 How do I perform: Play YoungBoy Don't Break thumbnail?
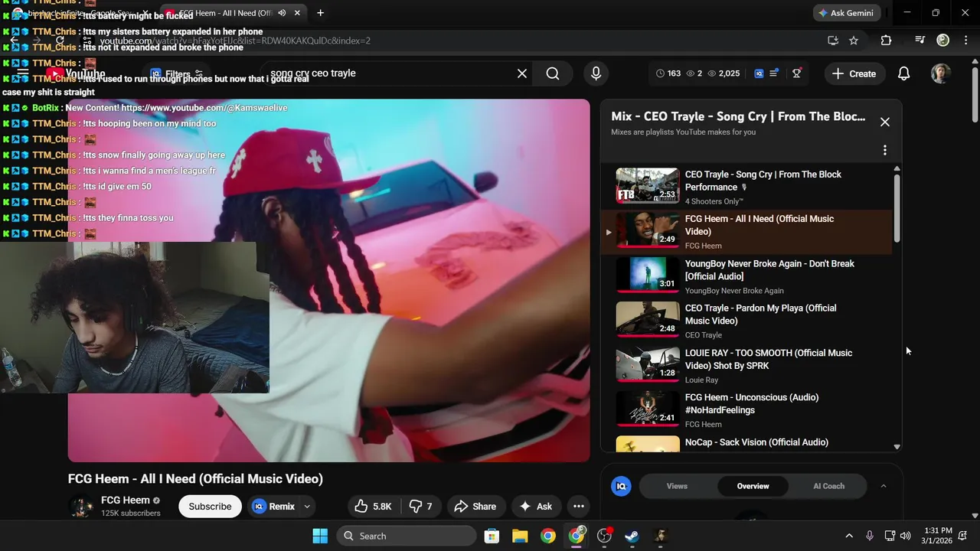tap(647, 275)
